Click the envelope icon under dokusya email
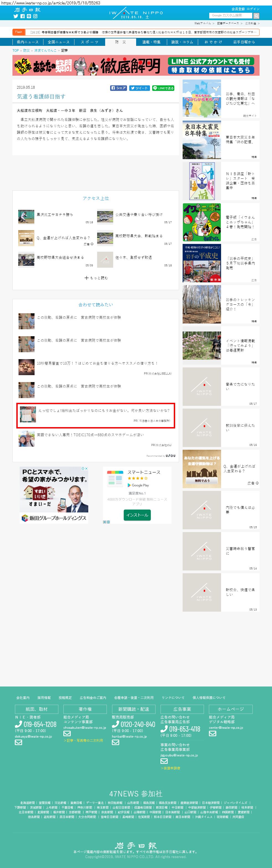The height and width of the screenshot is (868, 272). click(18, 742)
